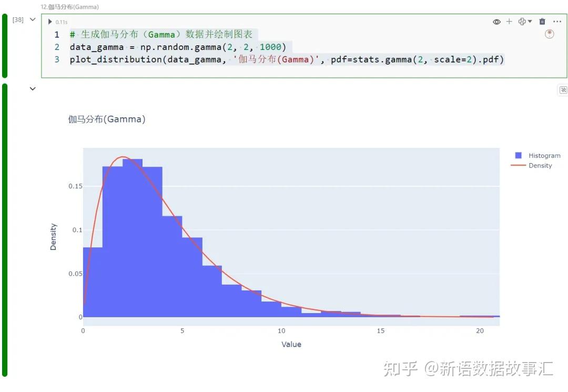Click the eye icon to hide cell output
This screenshot has height=392, width=568.
pos(496,22)
